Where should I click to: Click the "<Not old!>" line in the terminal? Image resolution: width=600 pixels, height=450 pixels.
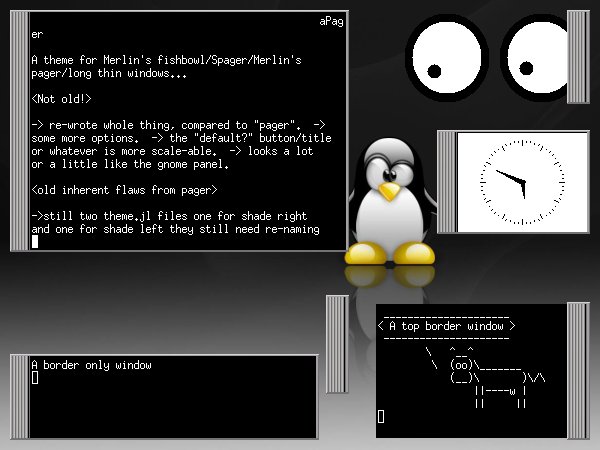[62, 99]
